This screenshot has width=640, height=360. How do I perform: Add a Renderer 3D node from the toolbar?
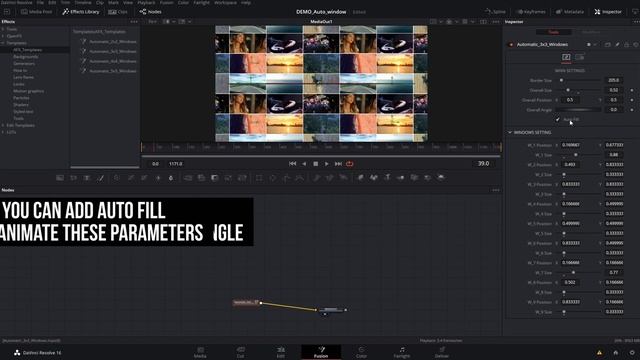[x=441, y=178]
